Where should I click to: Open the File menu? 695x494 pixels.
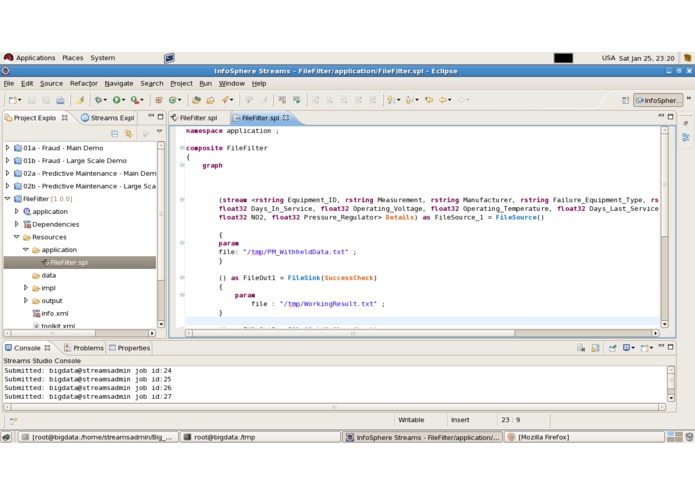coord(9,83)
